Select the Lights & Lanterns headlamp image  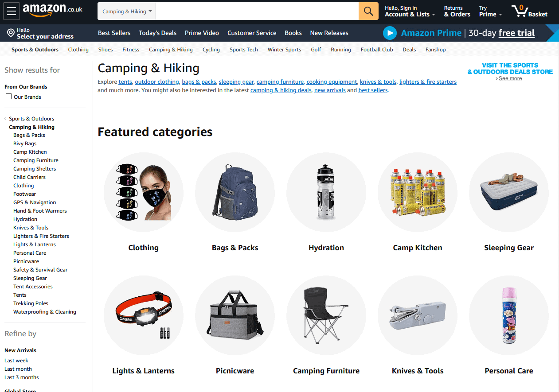pos(144,315)
